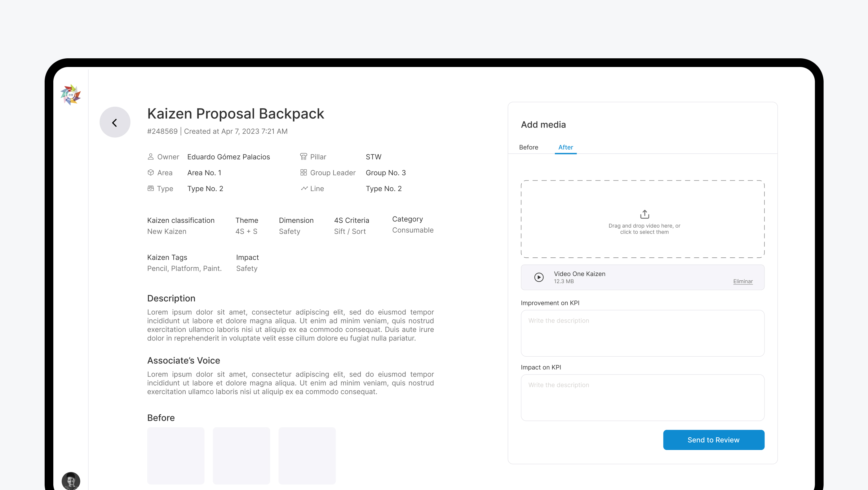The image size is (868, 490).
Task: Open the second Before thumbnail
Action: [241, 456]
